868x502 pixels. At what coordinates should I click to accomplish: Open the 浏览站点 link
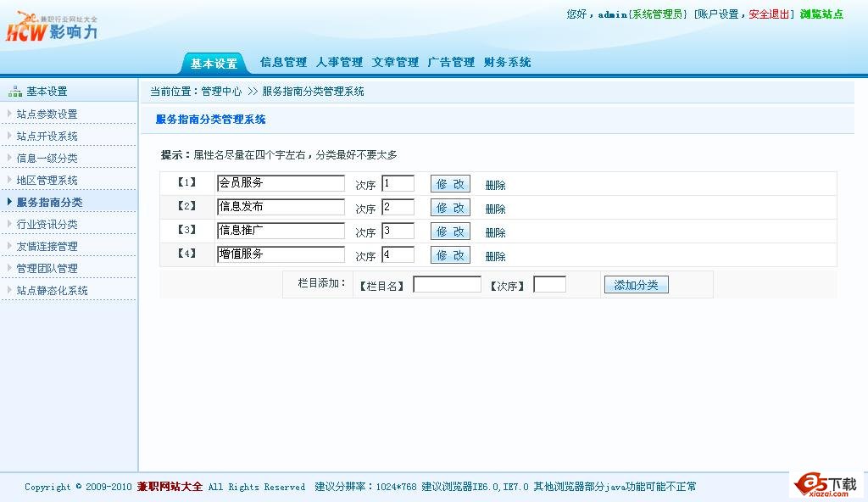pyautogui.click(x=821, y=14)
